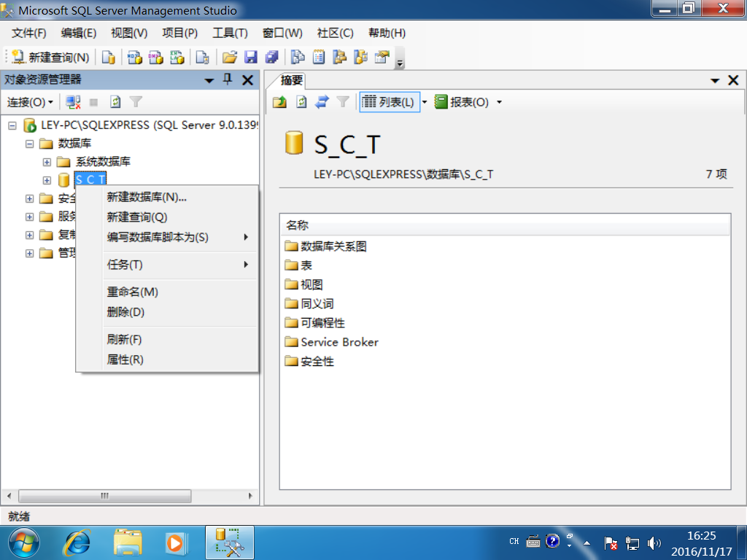Open a Database Engine Query from toolbar
This screenshot has height=560, width=747.
(109, 58)
